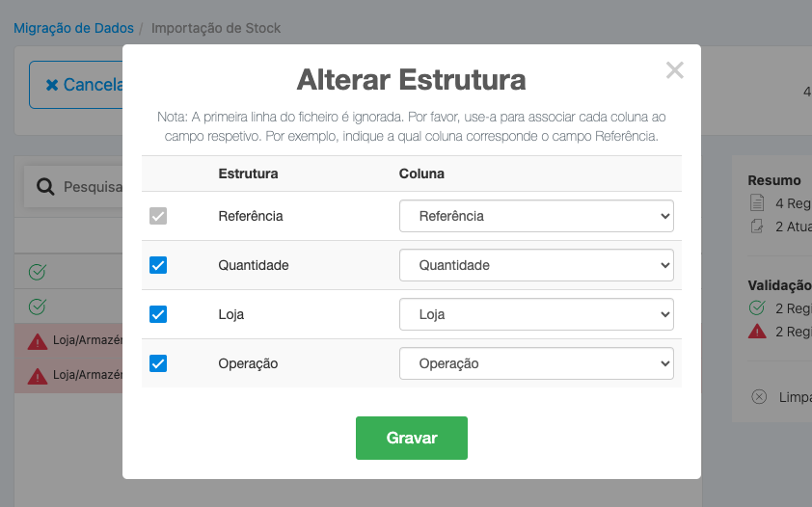
Task: Click the first red warning triangle icon
Action: click(x=38, y=341)
